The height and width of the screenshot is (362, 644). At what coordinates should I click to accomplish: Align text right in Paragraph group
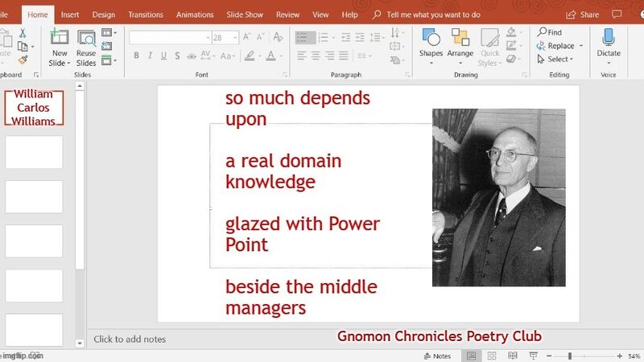click(x=329, y=56)
